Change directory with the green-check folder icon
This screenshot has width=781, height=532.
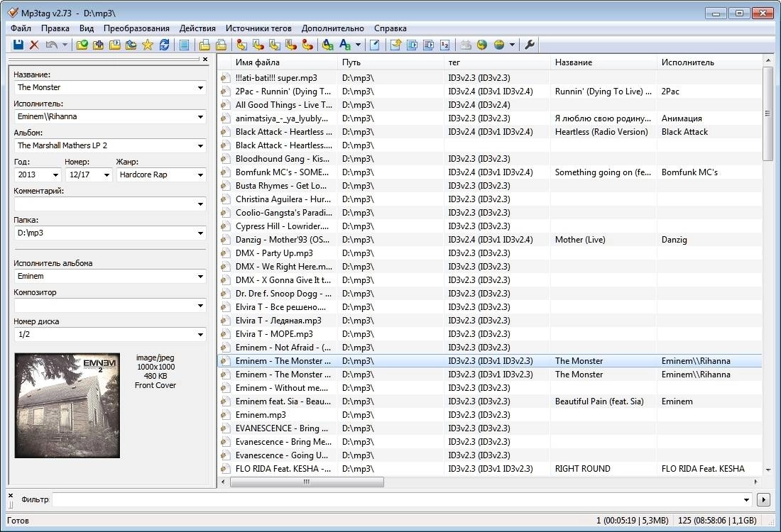point(82,45)
